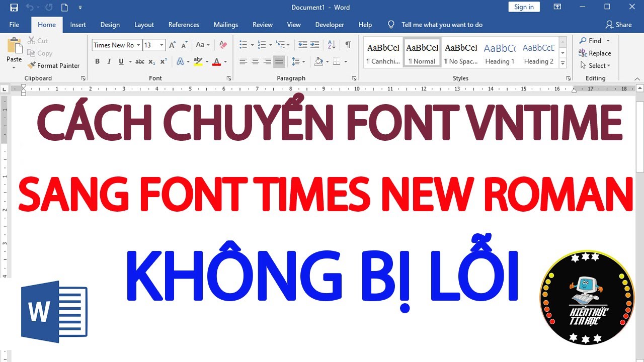Click the line spacing icon
Viewport: 644px width, 362px height.
point(295,61)
